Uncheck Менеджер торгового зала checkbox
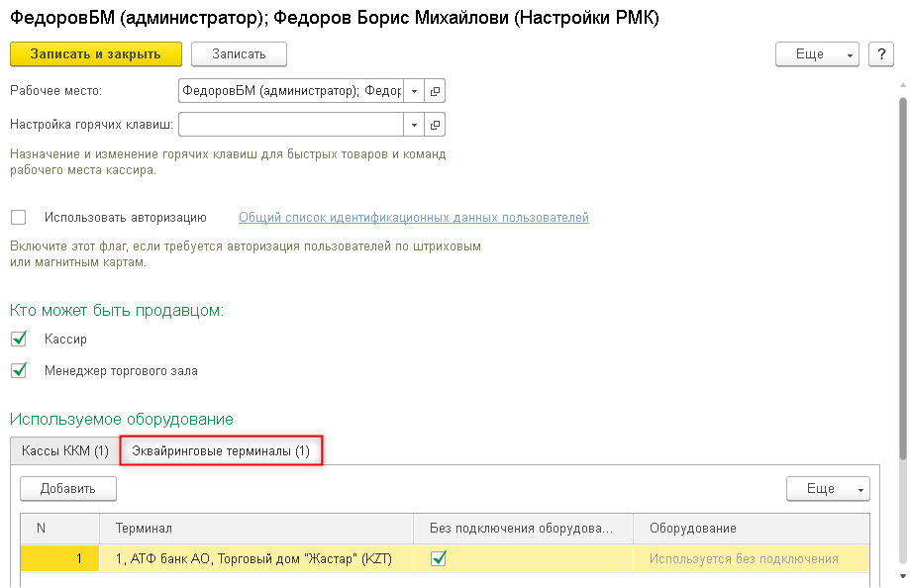 tap(19, 371)
